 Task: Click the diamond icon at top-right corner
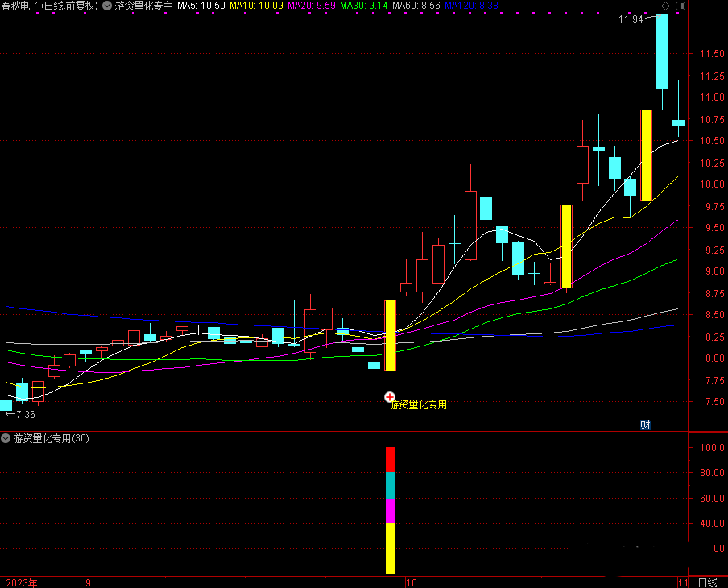click(x=665, y=6)
